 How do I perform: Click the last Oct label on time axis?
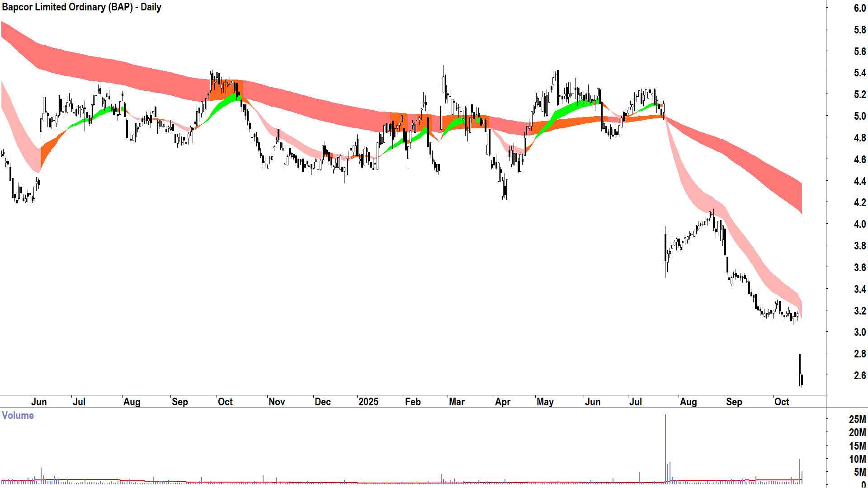(x=782, y=402)
